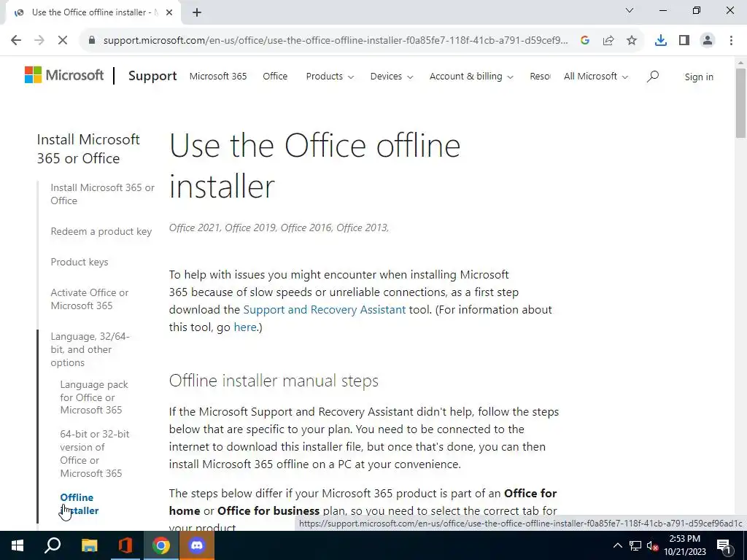The image size is (747, 560).
Task: Open the tab search chevron in title bar
Action: pyautogui.click(x=630, y=10)
